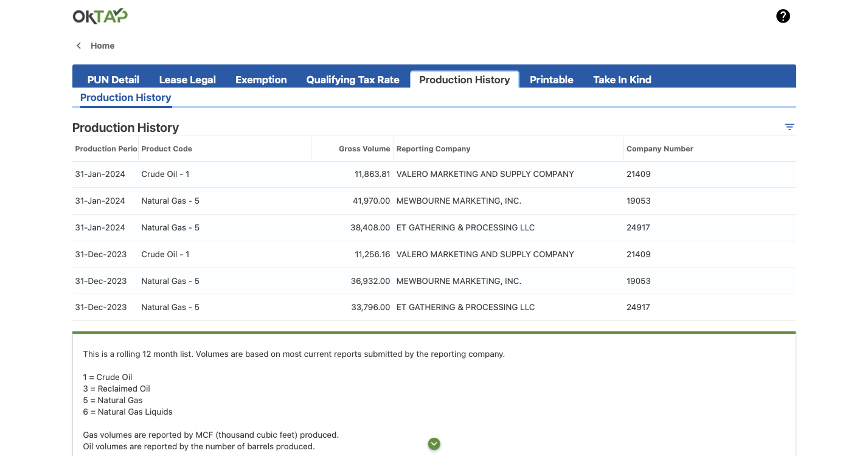Select the Production History main tab
Image resolution: width=868 pixels, height=456 pixels.
(x=465, y=80)
